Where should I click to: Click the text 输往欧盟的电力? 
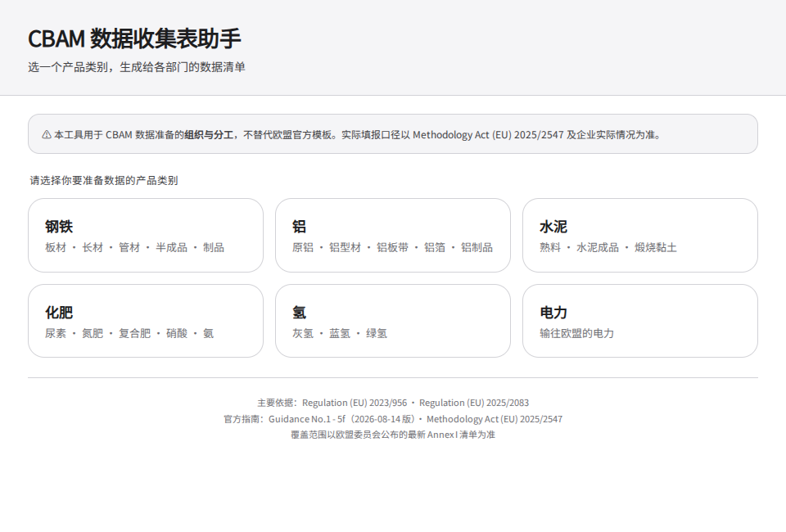(x=576, y=334)
